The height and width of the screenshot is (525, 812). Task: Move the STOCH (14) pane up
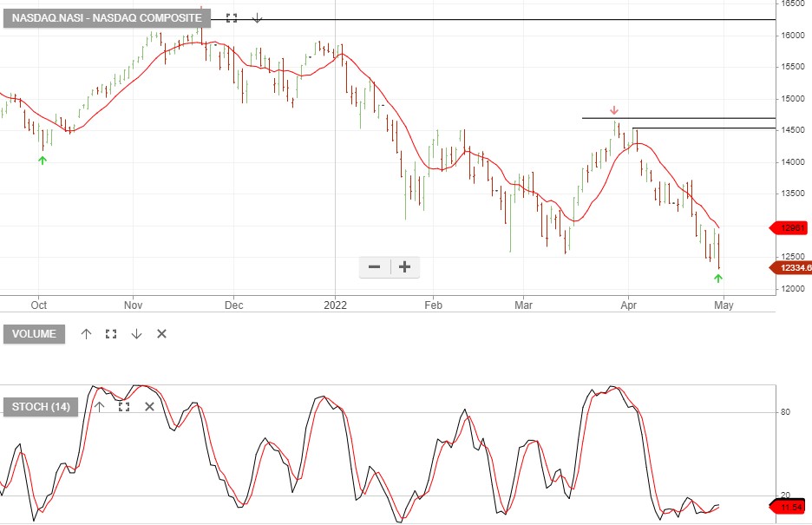pyautogui.click(x=99, y=407)
